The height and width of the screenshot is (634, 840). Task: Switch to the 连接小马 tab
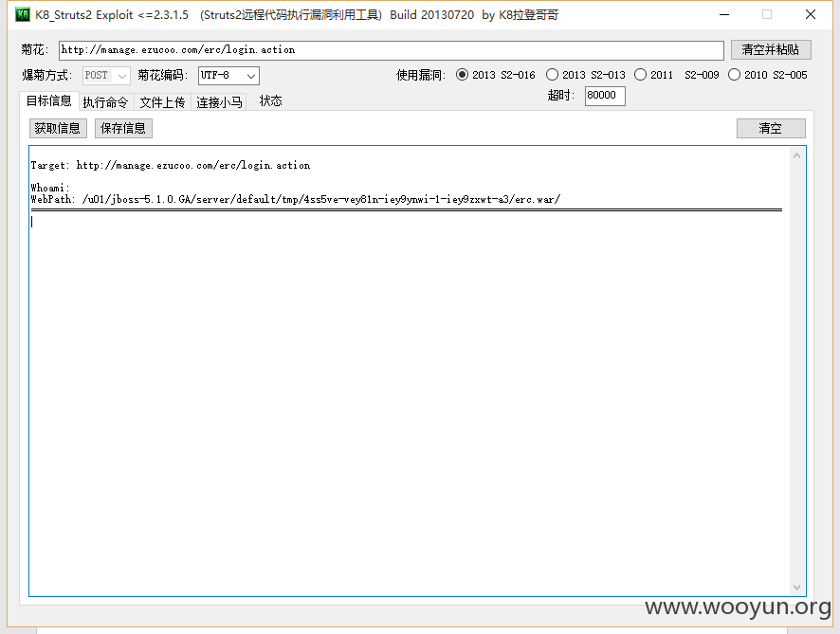[x=219, y=101]
